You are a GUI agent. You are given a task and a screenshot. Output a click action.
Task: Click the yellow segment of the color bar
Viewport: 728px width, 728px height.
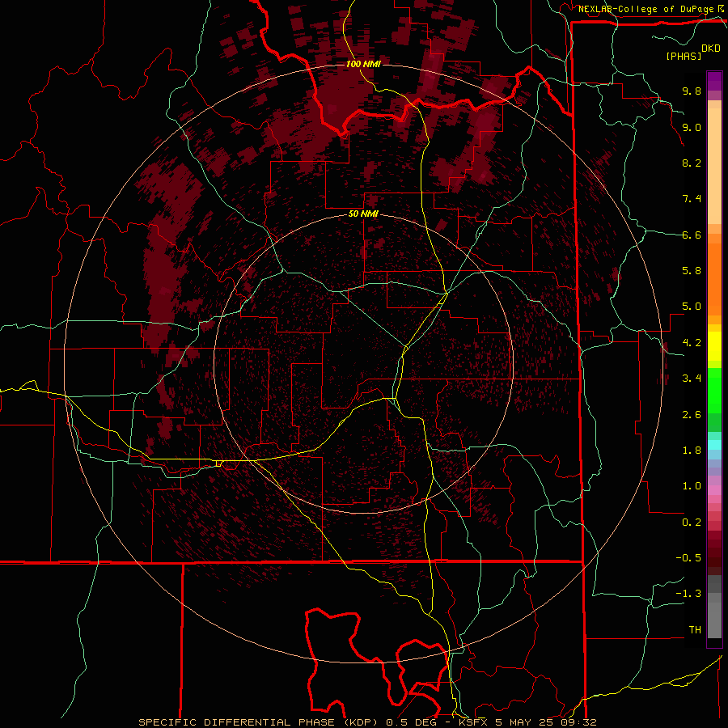click(x=714, y=346)
